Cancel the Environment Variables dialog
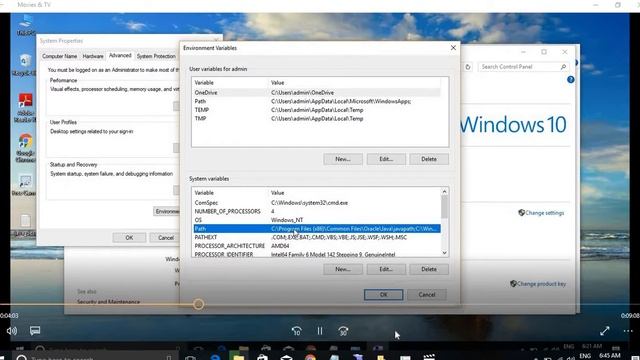The width and height of the screenshot is (640, 360). (427, 295)
